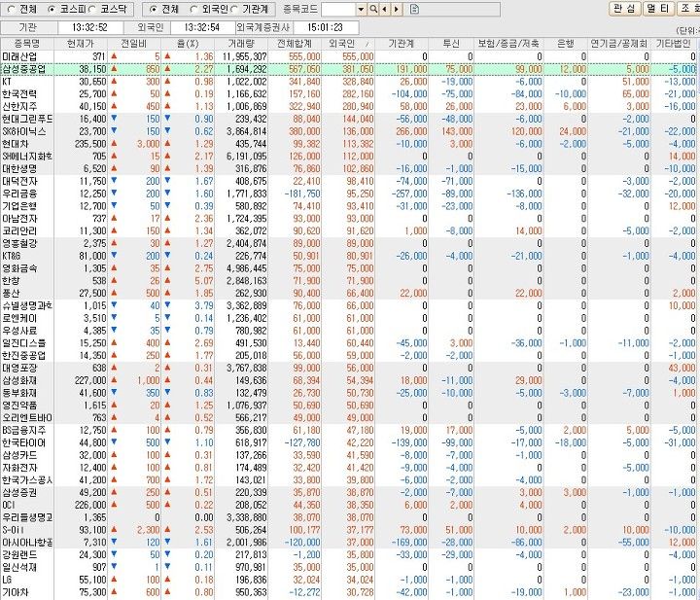Sort by the 보험/증금/저축 column header

coord(508,44)
